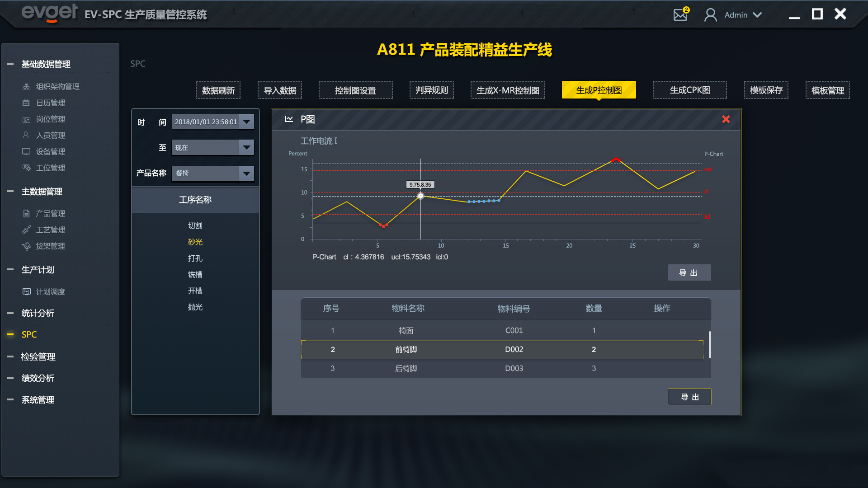Click the 工艺管理 tool icon

[x=26, y=230]
